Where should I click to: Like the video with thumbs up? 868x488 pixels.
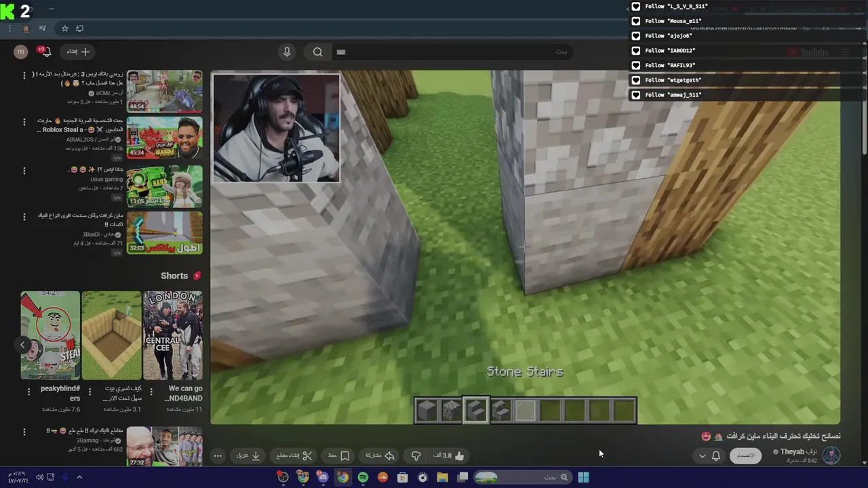(x=450, y=455)
